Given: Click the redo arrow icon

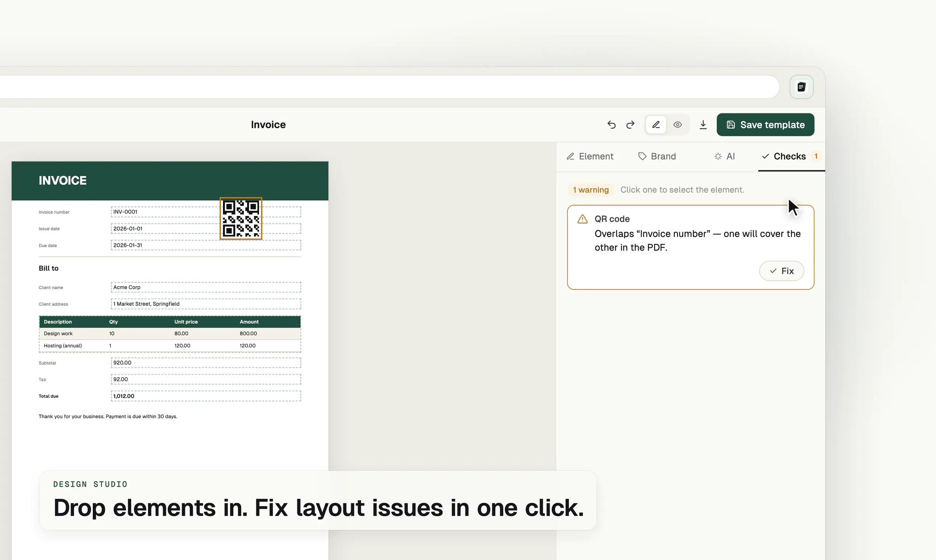Looking at the screenshot, I should tap(630, 125).
